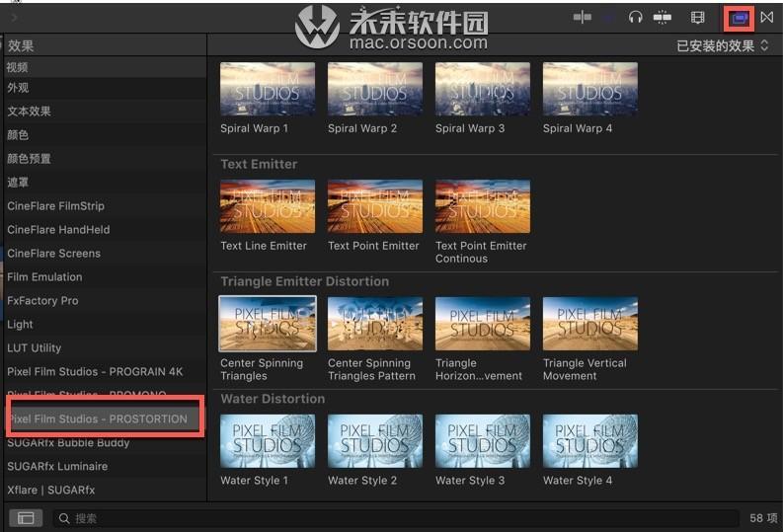Select the Triangle Vertical Movement thumbnail
The height and width of the screenshot is (532, 783).
pyautogui.click(x=590, y=324)
